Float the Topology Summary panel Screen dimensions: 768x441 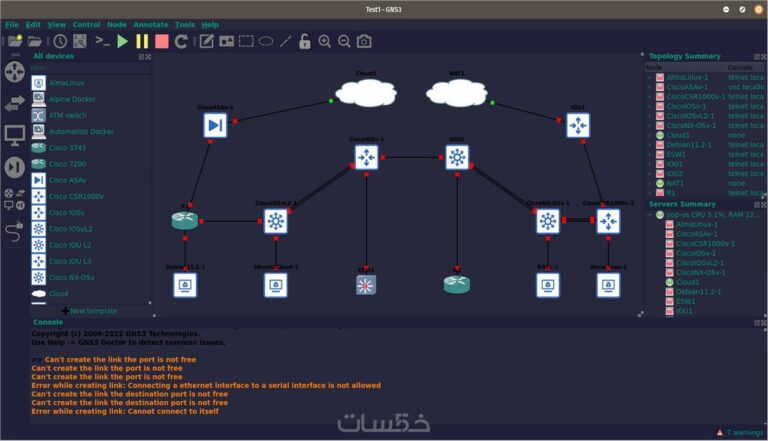(x=757, y=57)
